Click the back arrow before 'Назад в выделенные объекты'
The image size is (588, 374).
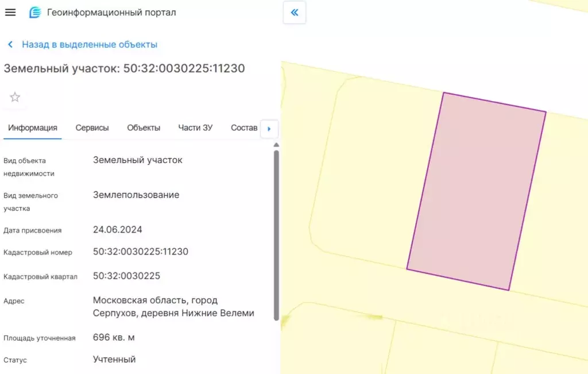click(x=9, y=44)
